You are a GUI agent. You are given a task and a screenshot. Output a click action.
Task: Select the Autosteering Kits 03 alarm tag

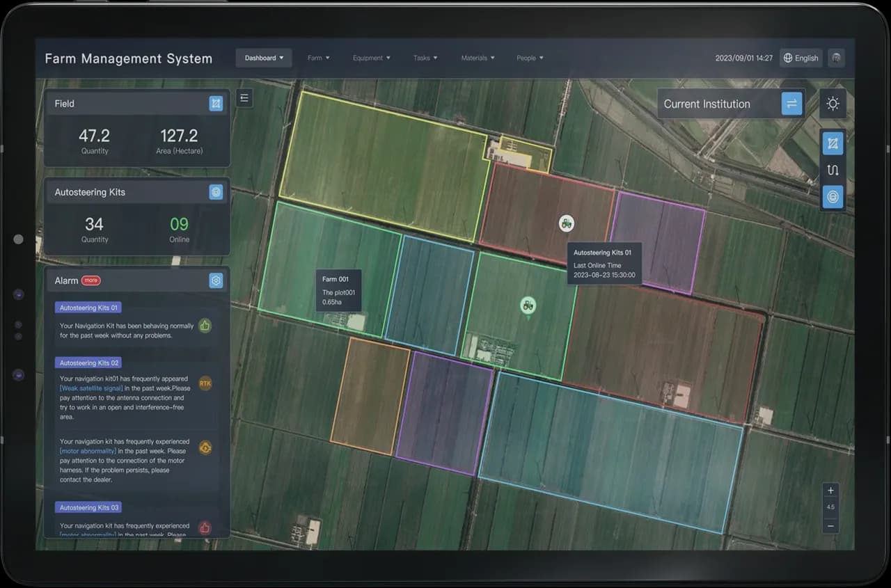[89, 507]
